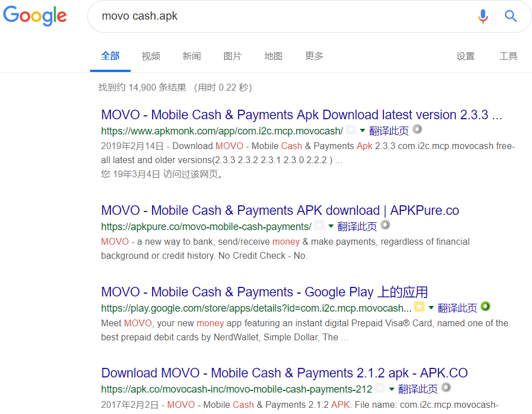
Task: Expand the 更多 menu
Action: (314, 56)
